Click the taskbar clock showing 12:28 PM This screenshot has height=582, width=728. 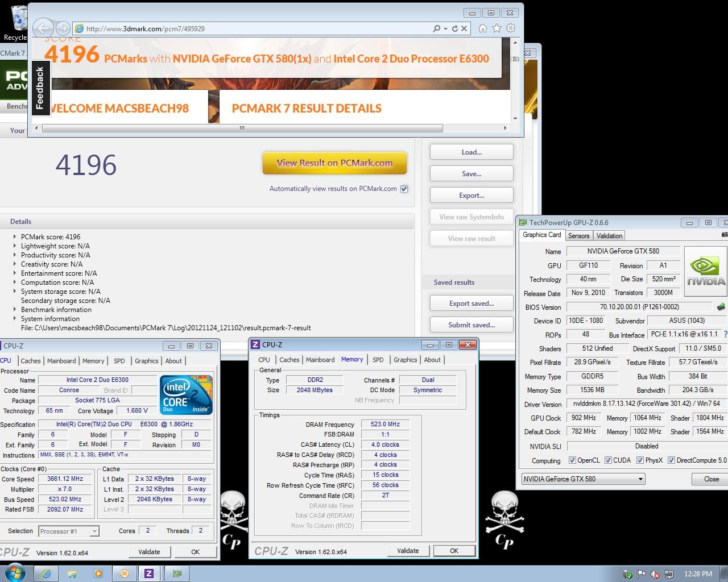click(698, 574)
